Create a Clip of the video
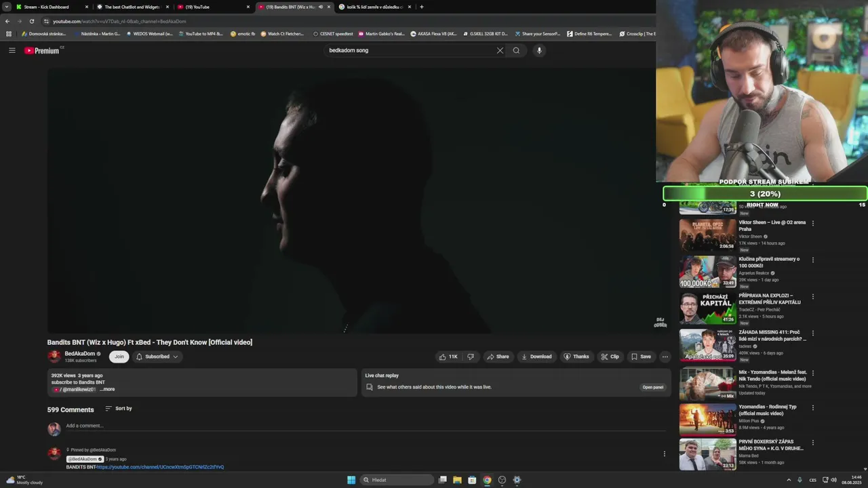Viewport: 868px width, 488px height. 610,357
